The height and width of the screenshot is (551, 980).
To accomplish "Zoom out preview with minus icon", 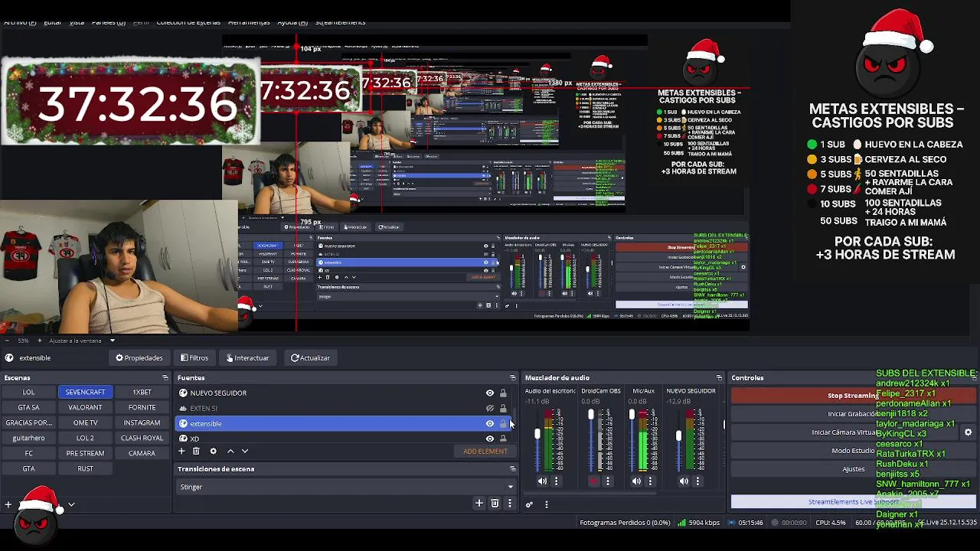I will [x=5, y=341].
